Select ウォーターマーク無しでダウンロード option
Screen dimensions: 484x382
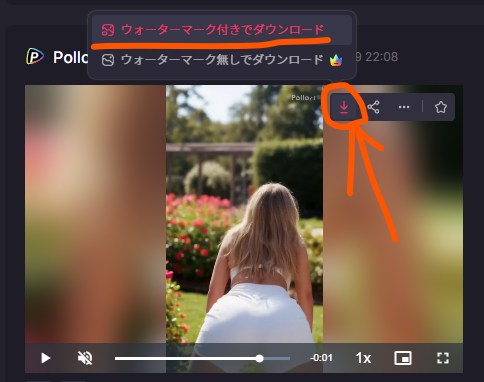222,60
